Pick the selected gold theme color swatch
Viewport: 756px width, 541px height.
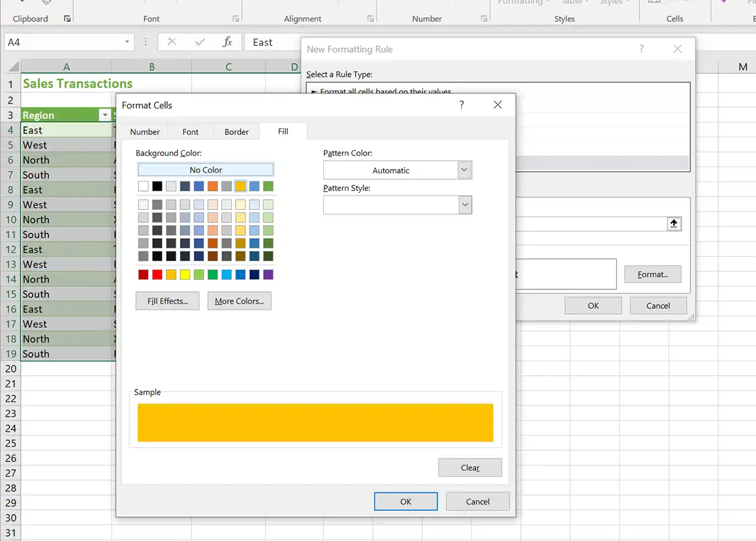click(x=241, y=186)
